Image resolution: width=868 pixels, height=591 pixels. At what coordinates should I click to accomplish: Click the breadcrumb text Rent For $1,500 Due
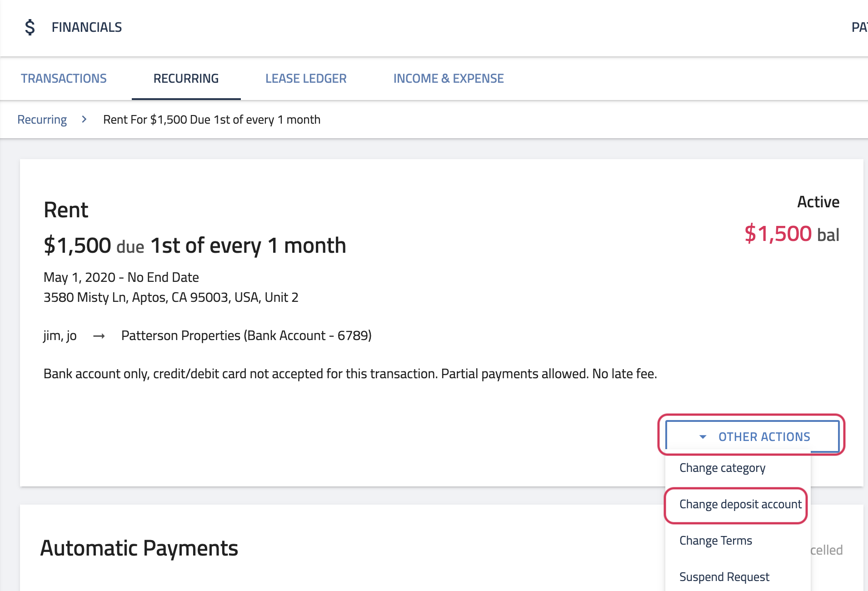[212, 120]
